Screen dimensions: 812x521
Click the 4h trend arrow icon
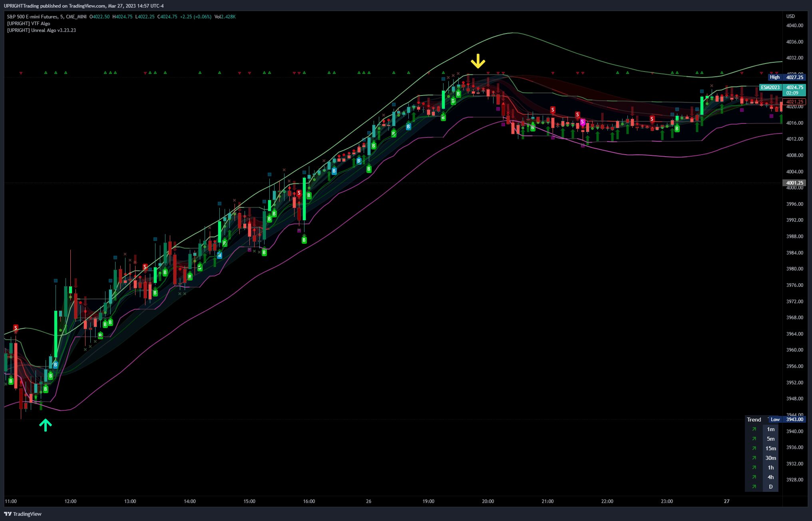pos(754,477)
